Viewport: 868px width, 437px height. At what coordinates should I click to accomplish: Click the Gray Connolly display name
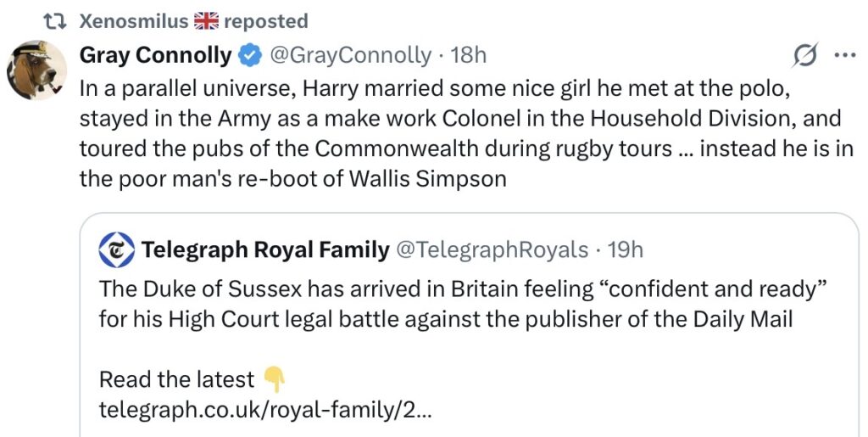[x=155, y=56]
